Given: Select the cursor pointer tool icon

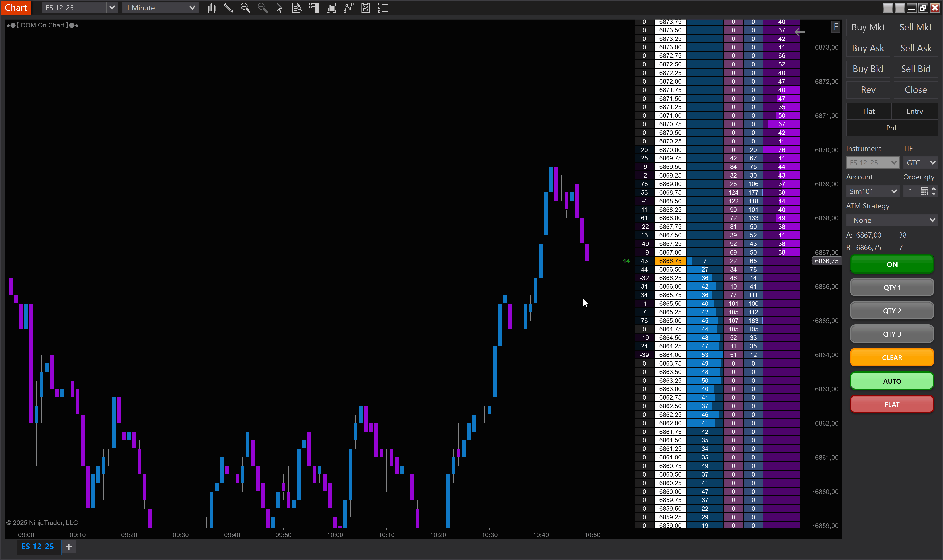Looking at the screenshot, I should 279,8.
